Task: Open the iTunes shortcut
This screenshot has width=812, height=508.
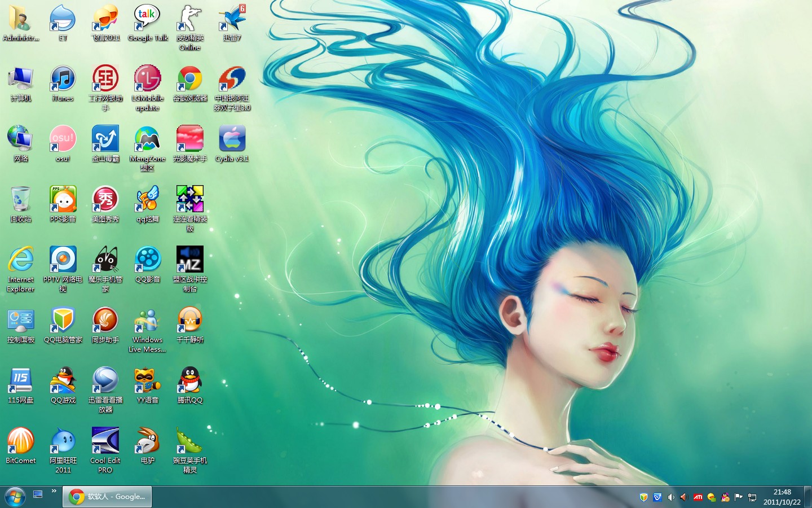Action: pos(63,84)
